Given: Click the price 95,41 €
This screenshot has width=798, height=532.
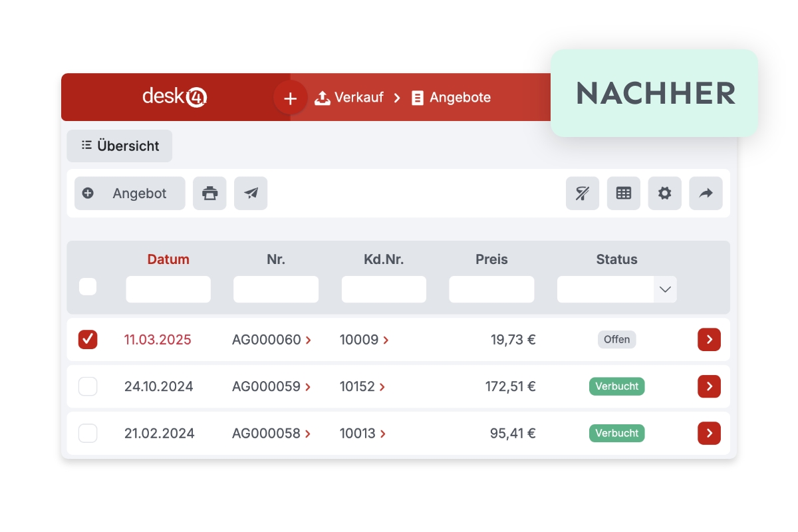Looking at the screenshot, I should click(513, 434).
